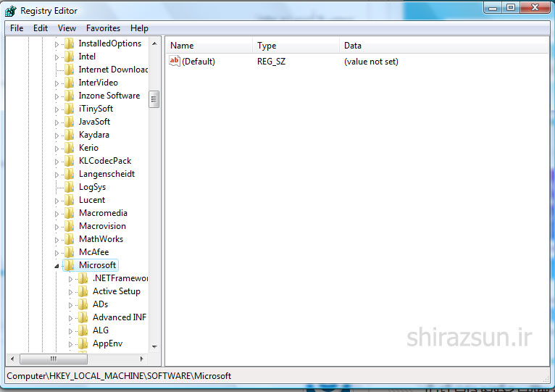555x392 pixels.
Task: Expand the InstalledOptions key
Action: pos(57,44)
